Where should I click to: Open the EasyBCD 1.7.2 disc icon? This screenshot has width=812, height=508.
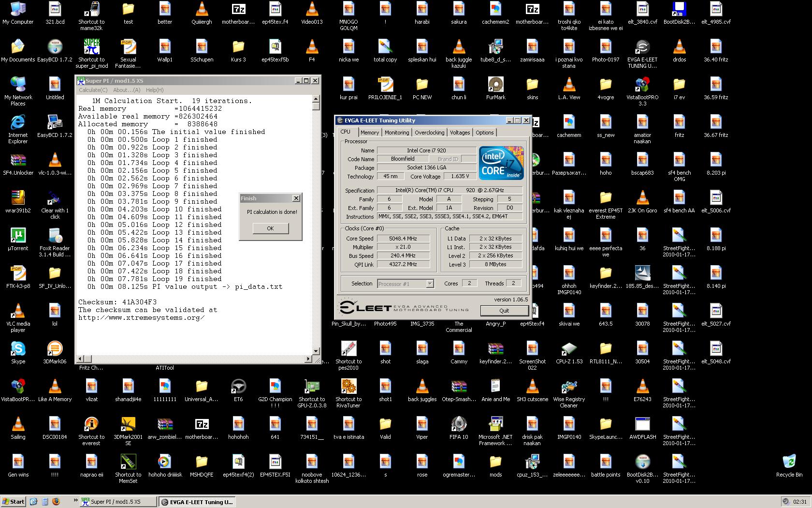[x=55, y=51]
